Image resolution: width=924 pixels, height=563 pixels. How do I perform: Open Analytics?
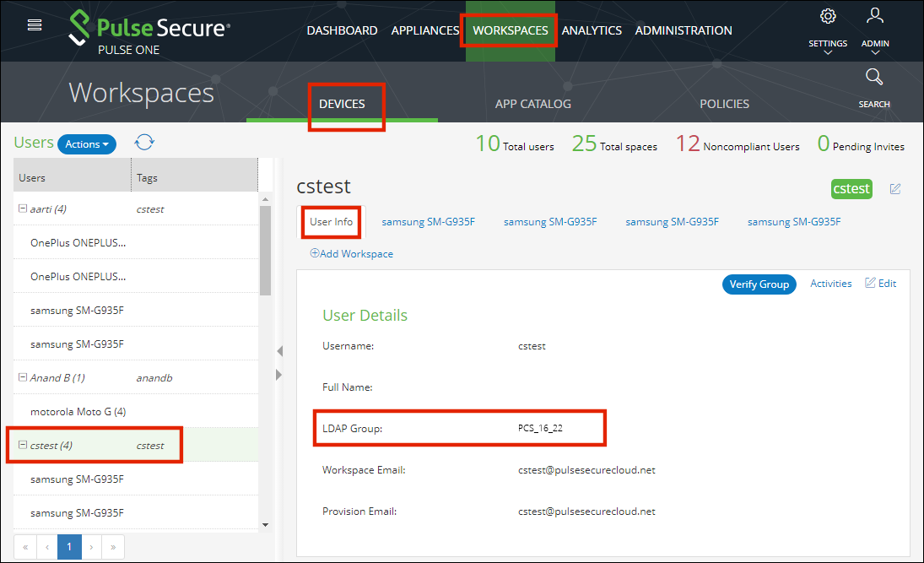point(592,30)
